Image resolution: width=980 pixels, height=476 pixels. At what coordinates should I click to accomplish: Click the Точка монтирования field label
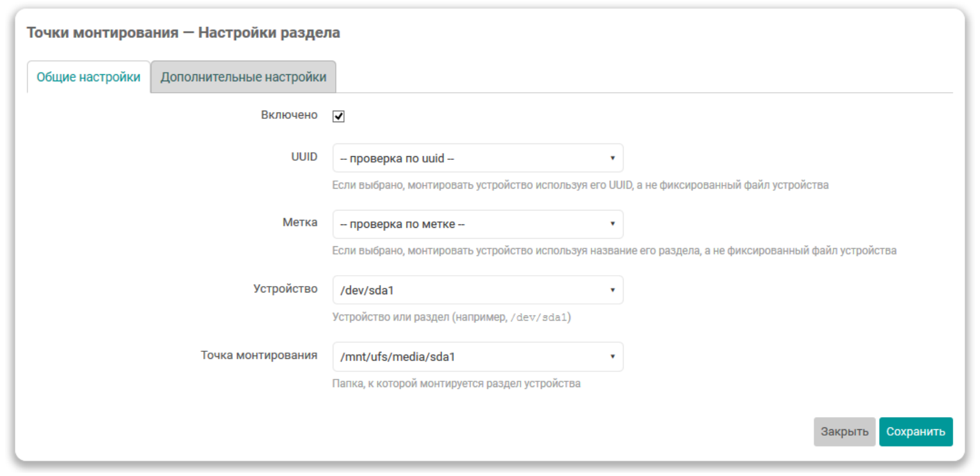click(259, 355)
